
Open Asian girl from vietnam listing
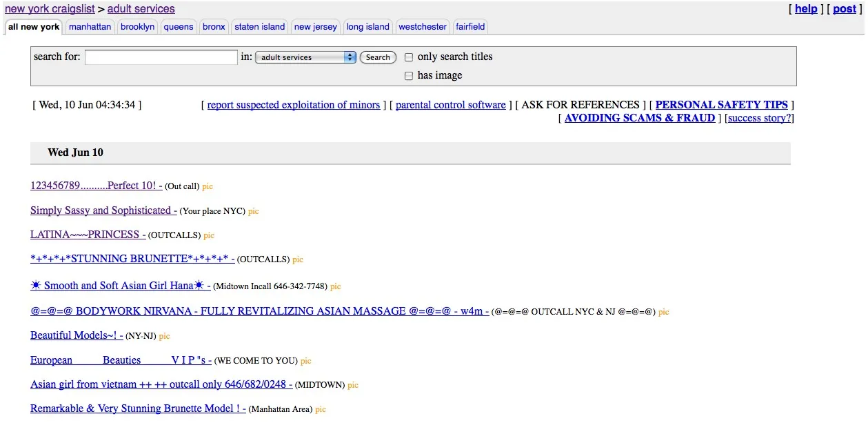pyautogui.click(x=161, y=384)
